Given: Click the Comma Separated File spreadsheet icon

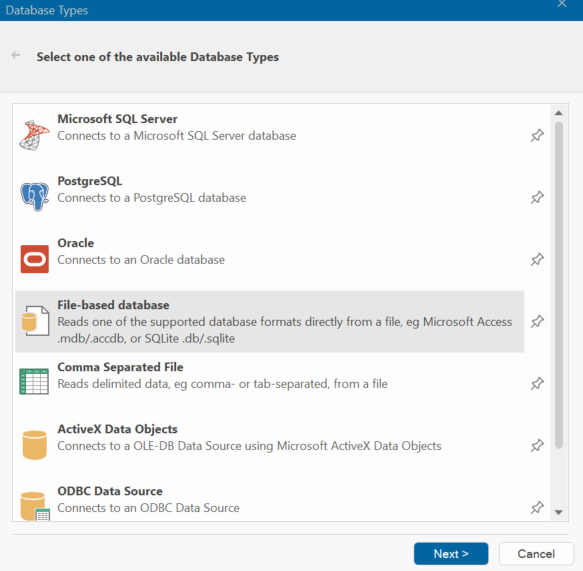Looking at the screenshot, I should point(34,381).
